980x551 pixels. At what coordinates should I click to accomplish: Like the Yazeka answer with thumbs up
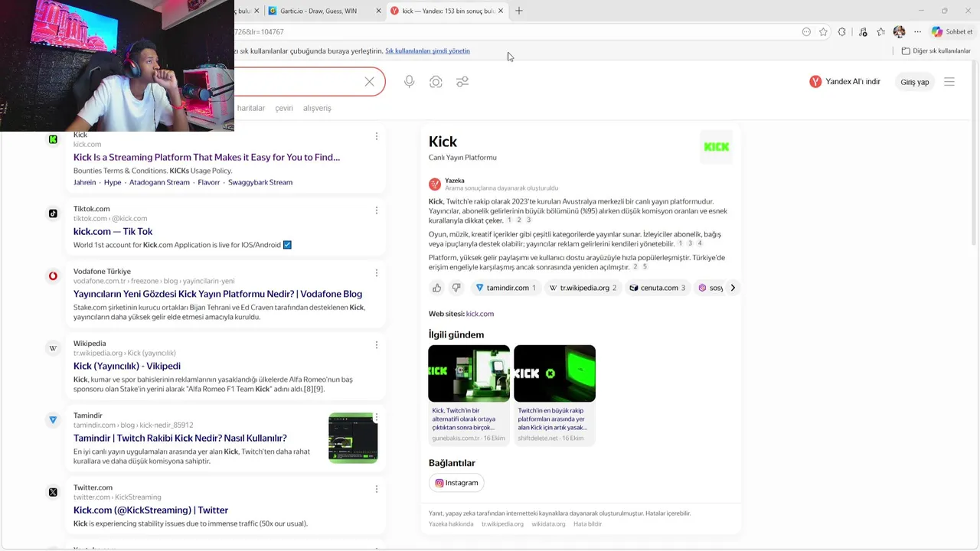(437, 288)
